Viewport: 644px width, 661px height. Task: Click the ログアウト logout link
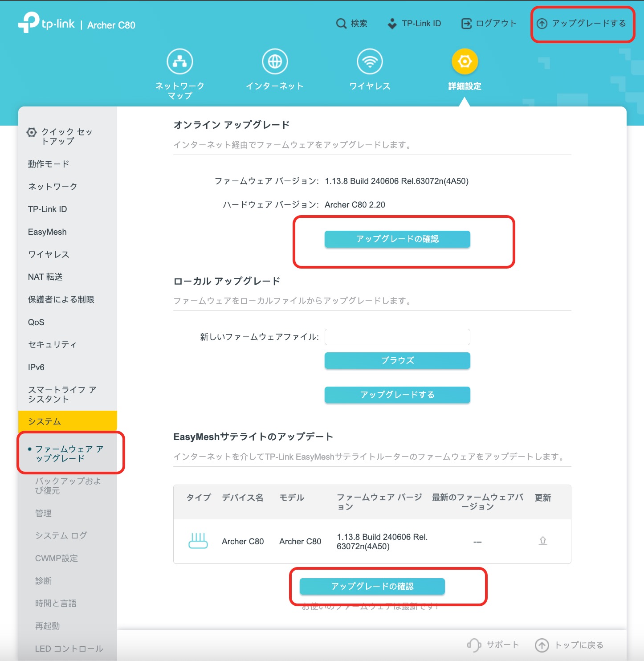point(489,24)
